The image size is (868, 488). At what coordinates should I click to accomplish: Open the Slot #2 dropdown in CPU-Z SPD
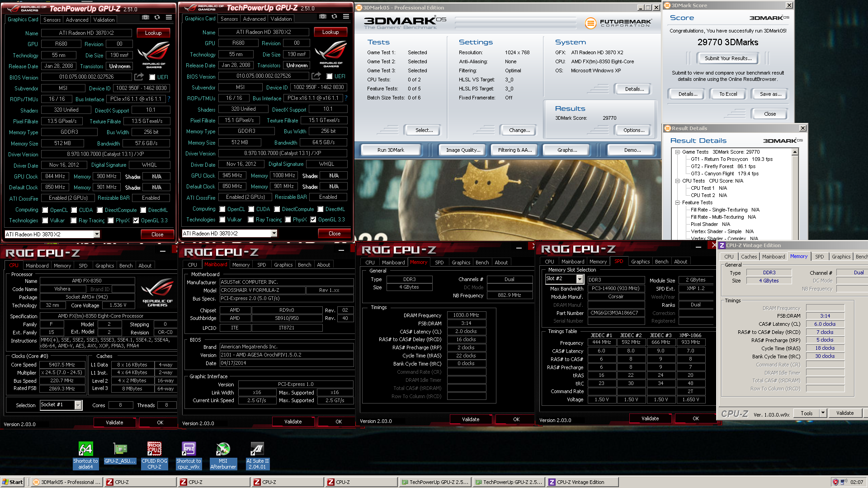coord(580,279)
